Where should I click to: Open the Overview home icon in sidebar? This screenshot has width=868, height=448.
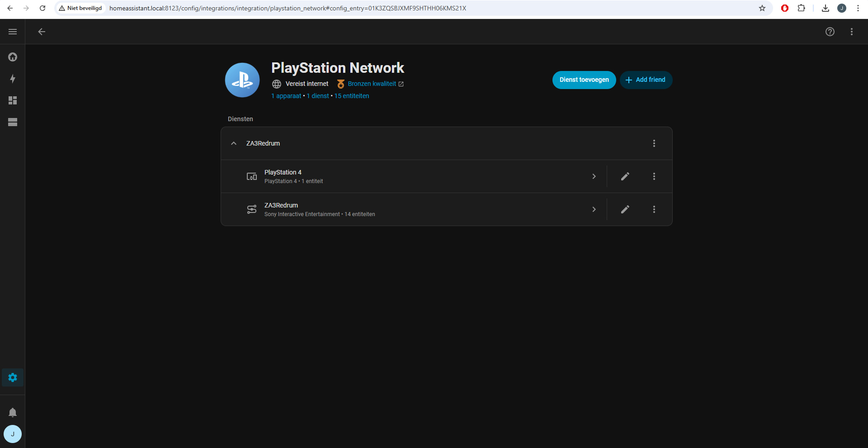(13, 57)
